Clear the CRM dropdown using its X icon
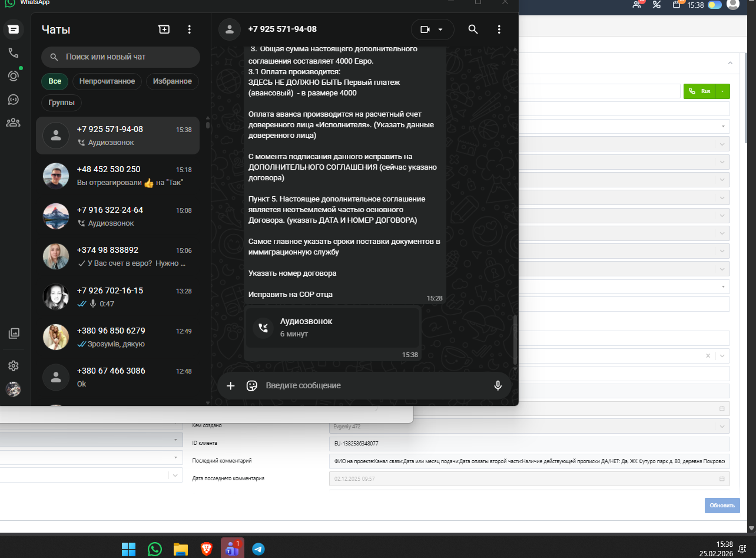The width and height of the screenshot is (756, 558). click(x=708, y=356)
